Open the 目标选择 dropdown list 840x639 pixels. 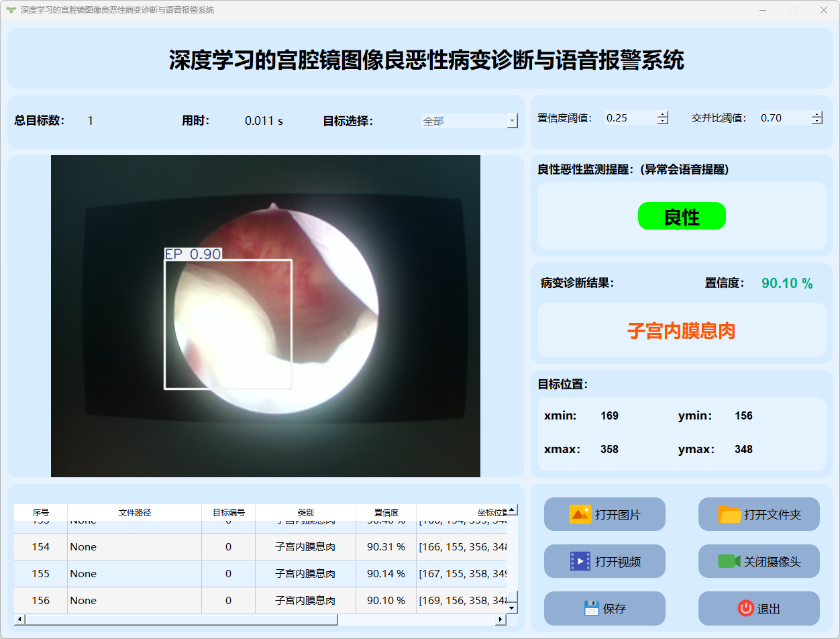coord(512,121)
